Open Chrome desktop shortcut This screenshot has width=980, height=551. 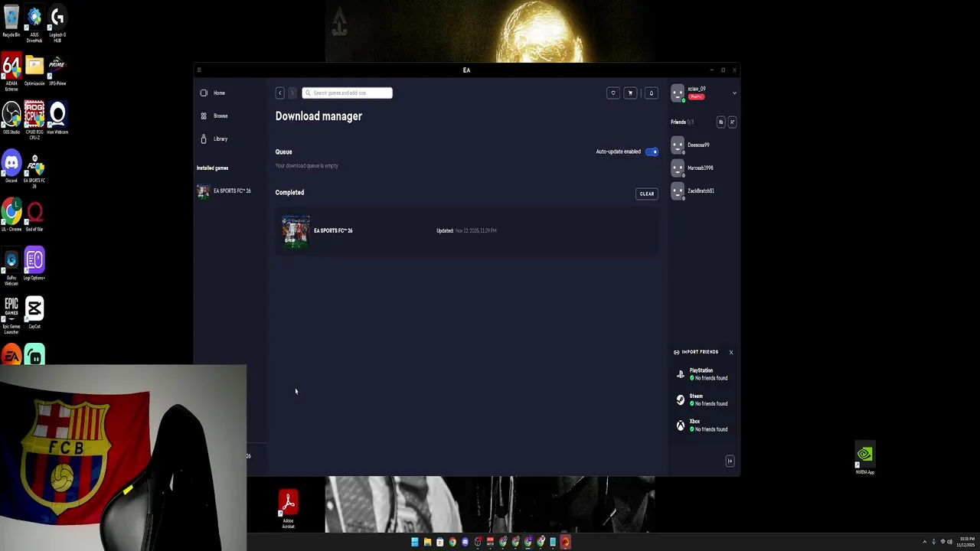point(11,215)
